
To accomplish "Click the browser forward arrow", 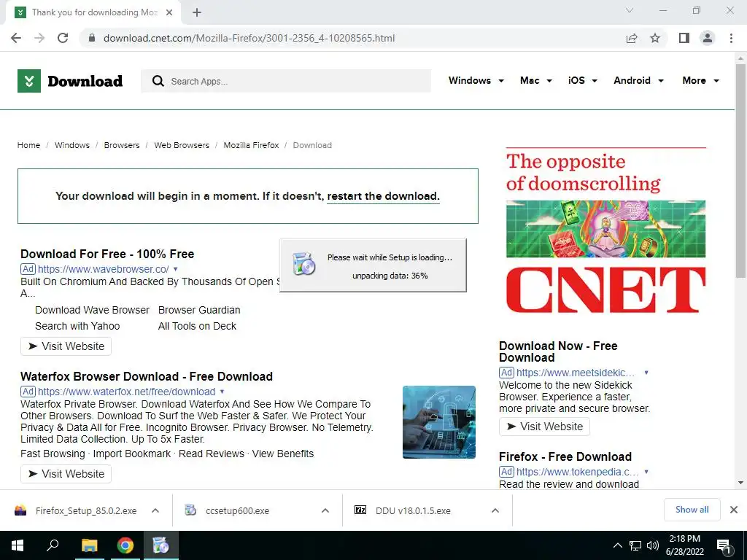I will 39,38.
